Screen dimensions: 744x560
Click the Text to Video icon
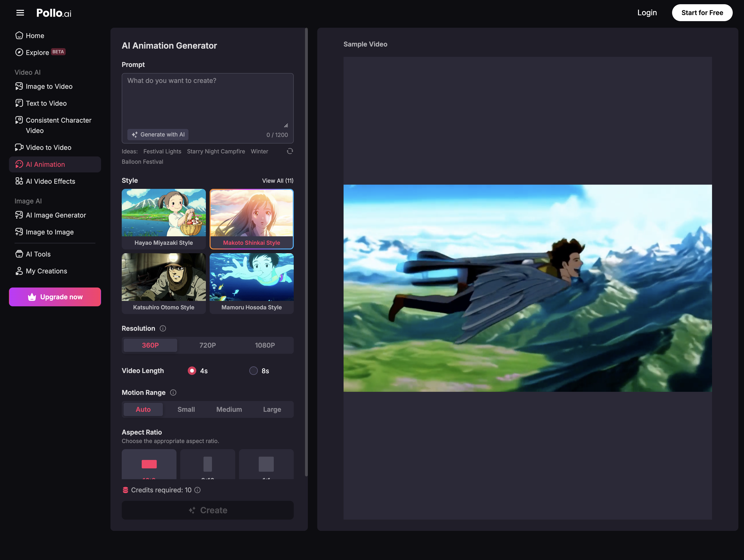point(19,103)
